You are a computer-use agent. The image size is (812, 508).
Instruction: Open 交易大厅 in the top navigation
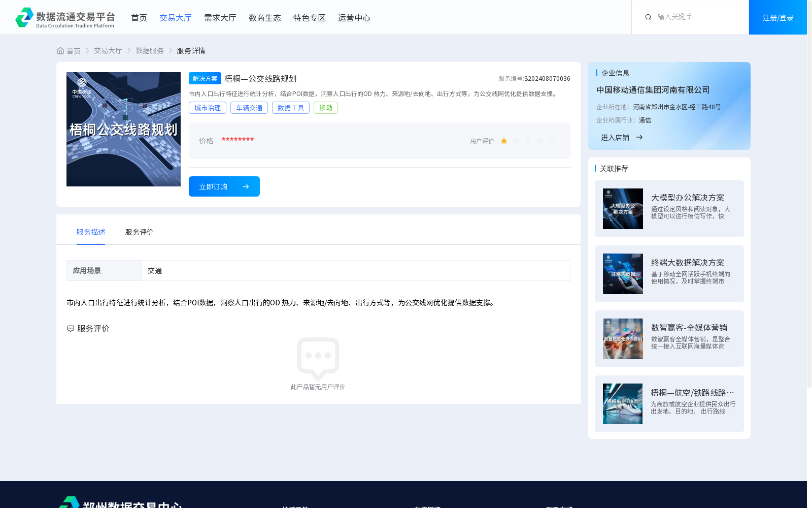pos(176,18)
